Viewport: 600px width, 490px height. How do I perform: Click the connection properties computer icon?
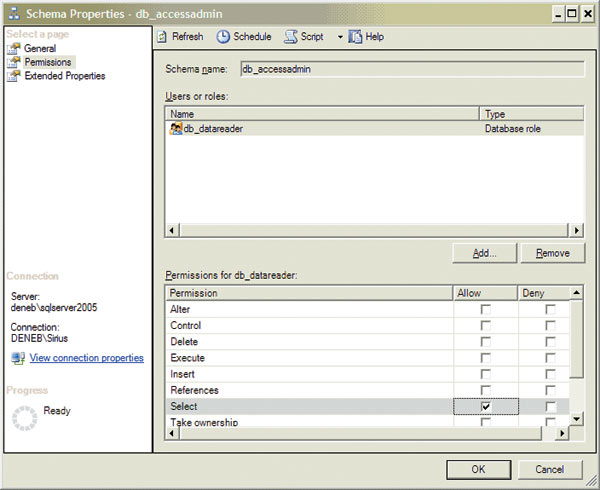point(18,358)
